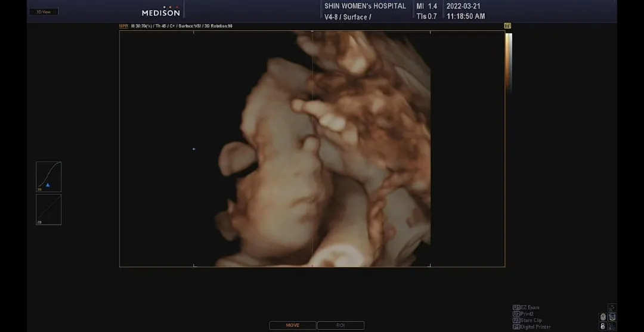The image size is (644, 332).
Task: Click the date 2022-03-21
Action: [463, 6]
